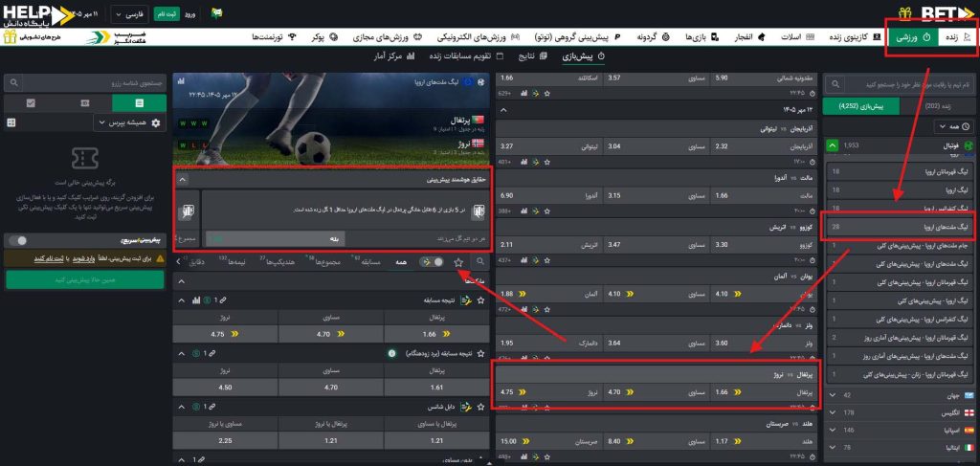Open the odds calculator grid icon in the bet slip
This screenshot has width=980, height=466.
tap(11, 123)
